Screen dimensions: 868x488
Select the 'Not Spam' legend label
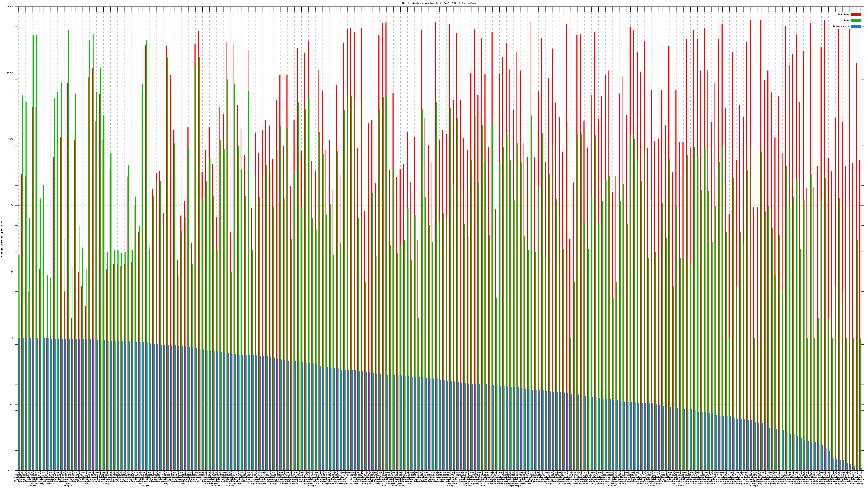pos(844,14)
